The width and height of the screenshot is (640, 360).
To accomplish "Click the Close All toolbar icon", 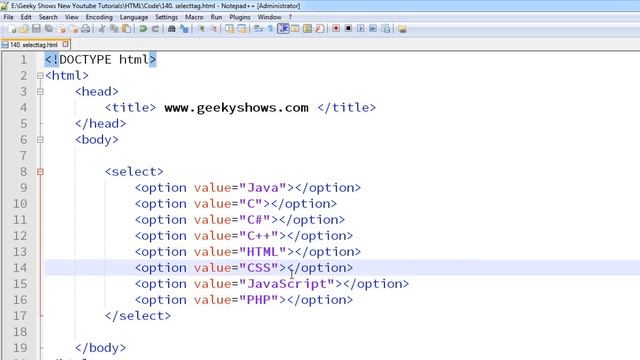I will [74, 29].
